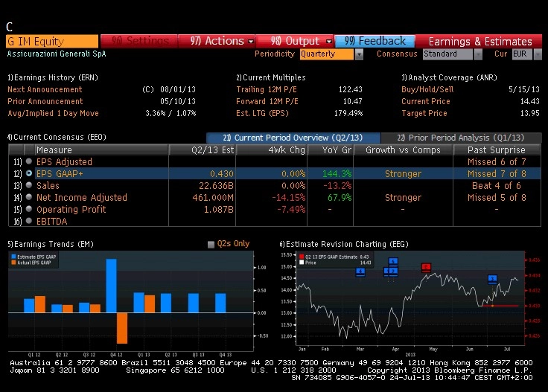Click the orange Actual EPS GAAP legend swatch
The width and height of the screenshot is (548, 392).
(13, 263)
